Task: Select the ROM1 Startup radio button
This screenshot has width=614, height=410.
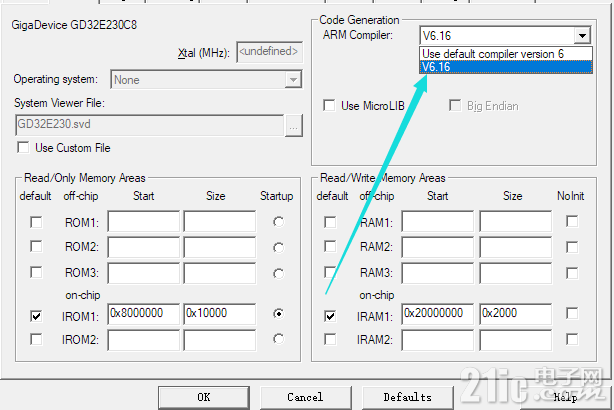Action: coord(278,222)
